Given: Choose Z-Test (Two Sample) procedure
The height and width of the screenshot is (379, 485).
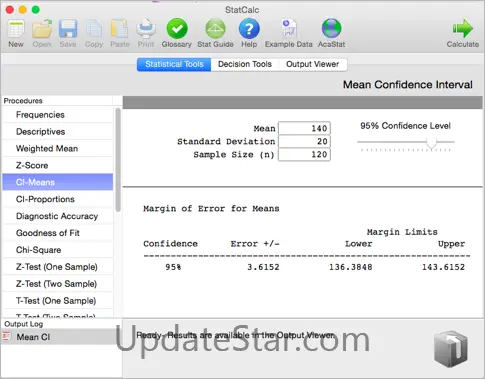Looking at the screenshot, I should coord(58,284).
